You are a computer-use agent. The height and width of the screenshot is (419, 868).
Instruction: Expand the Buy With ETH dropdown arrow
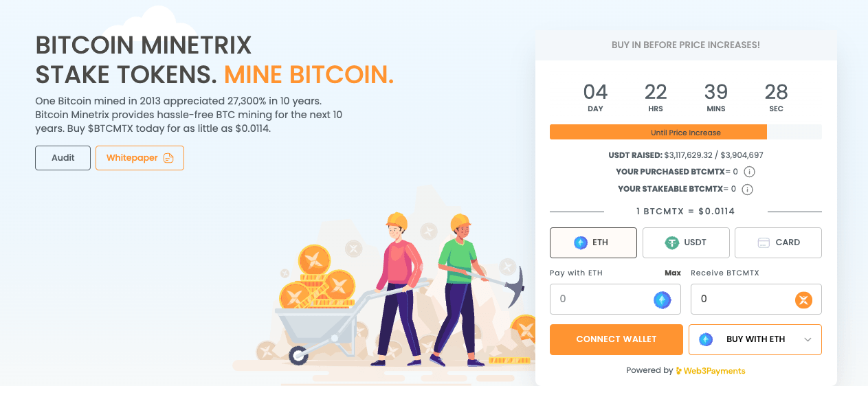808,339
